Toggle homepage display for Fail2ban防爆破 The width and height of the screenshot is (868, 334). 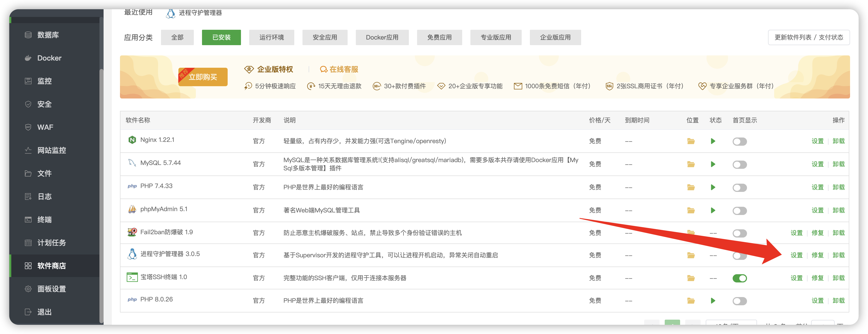coord(740,233)
